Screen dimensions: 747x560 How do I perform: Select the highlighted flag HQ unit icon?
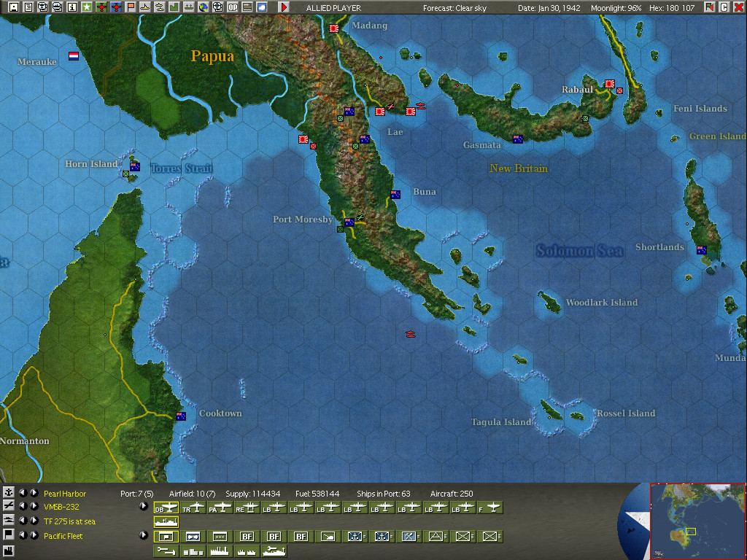(166, 537)
